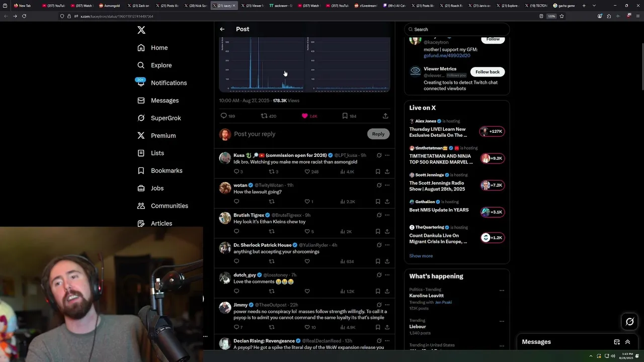Bookmark the post showing 184 bookmarks

click(345, 116)
